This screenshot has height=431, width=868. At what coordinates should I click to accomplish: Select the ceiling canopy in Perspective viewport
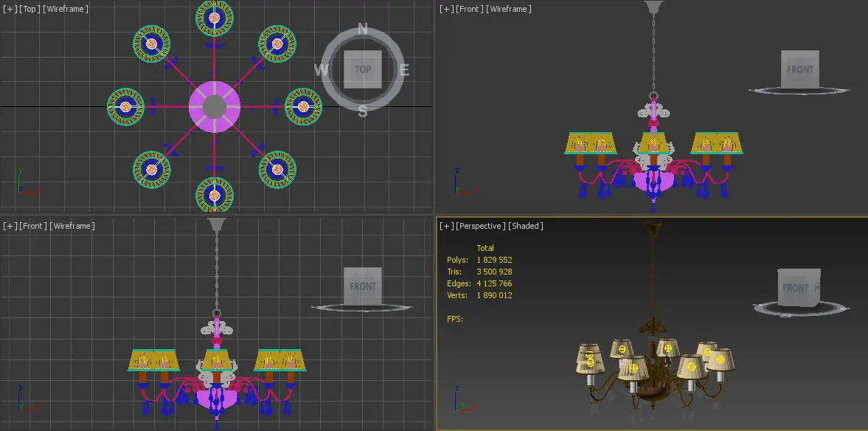(653, 227)
